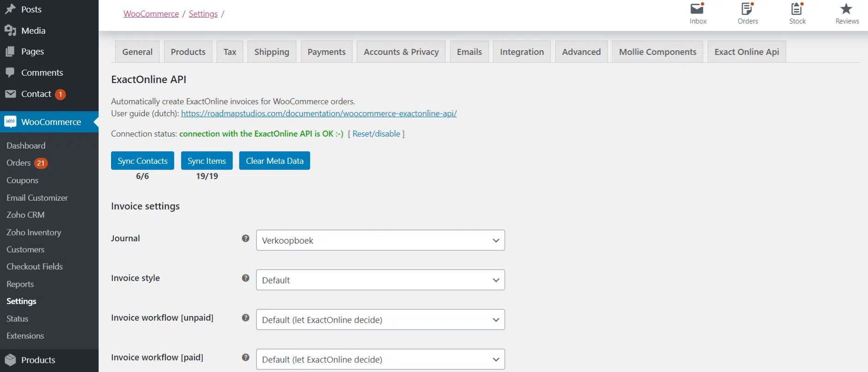Image resolution: width=868 pixels, height=372 pixels.
Task: Click the Contact notification badge 1
Action: pyautogui.click(x=60, y=94)
